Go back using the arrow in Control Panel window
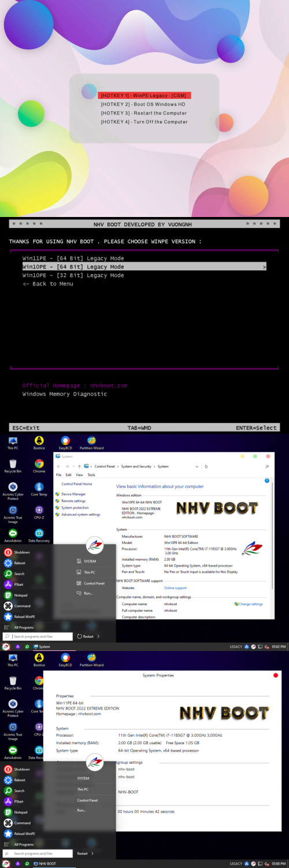Image resolution: width=289 pixels, height=868 pixels. [x=58, y=466]
